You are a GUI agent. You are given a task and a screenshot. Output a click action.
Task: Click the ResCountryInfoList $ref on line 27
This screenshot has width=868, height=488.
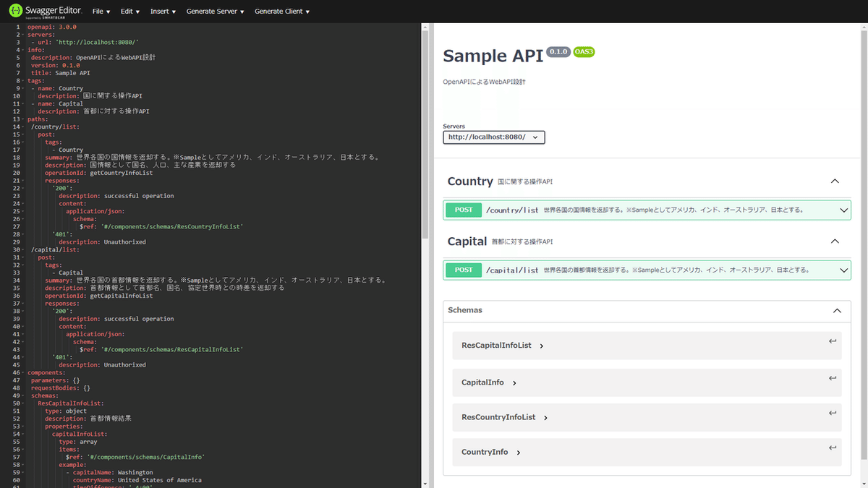tap(161, 226)
